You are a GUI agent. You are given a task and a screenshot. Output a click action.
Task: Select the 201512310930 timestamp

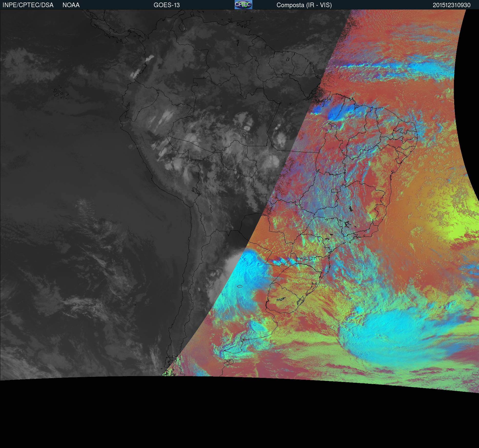pyautogui.click(x=452, y=5)
